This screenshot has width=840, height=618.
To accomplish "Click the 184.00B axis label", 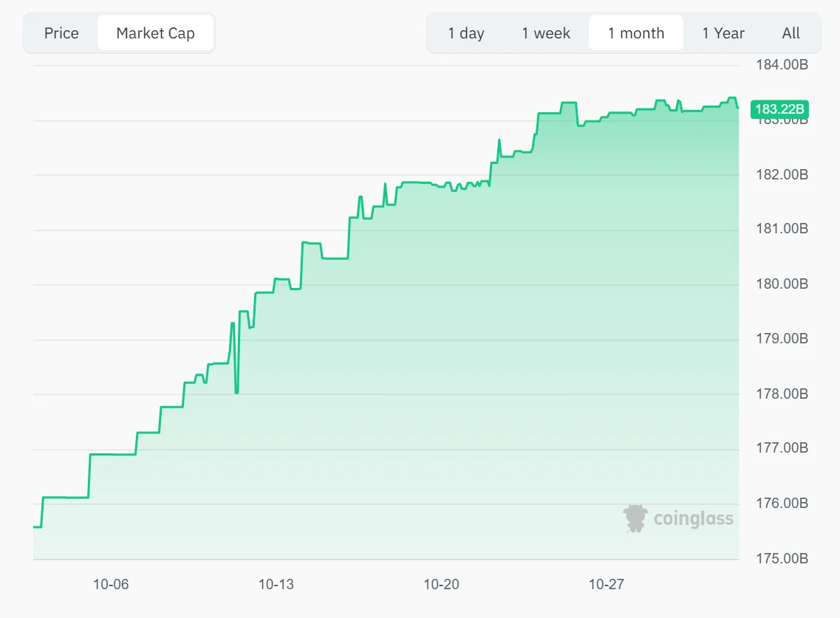I will 780,64.
